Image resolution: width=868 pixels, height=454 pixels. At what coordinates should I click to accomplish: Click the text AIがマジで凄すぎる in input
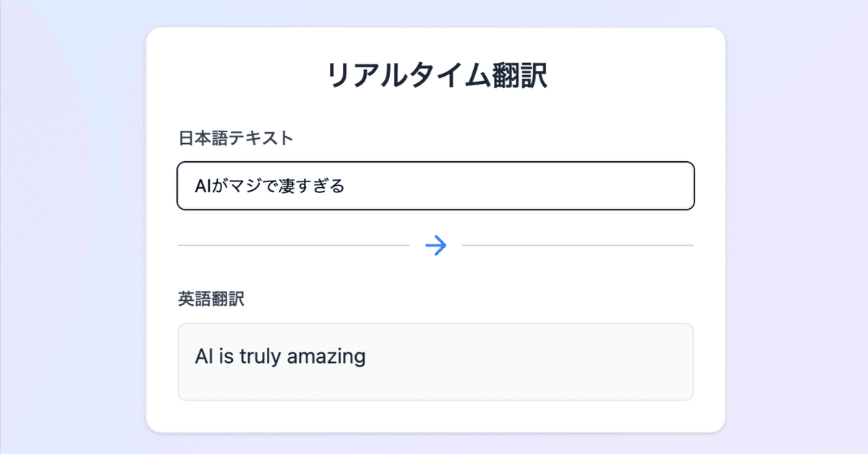[270, 186]
